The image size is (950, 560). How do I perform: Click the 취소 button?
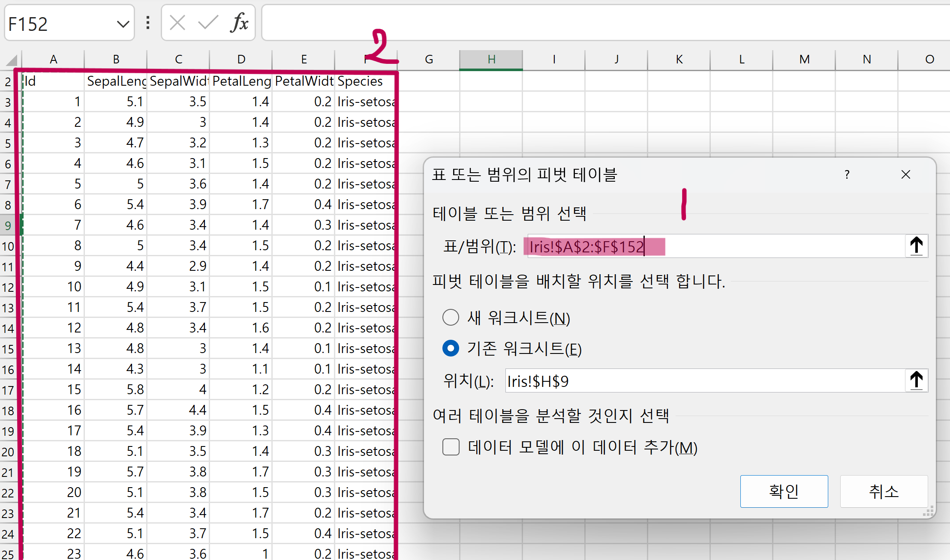[884, 491]
